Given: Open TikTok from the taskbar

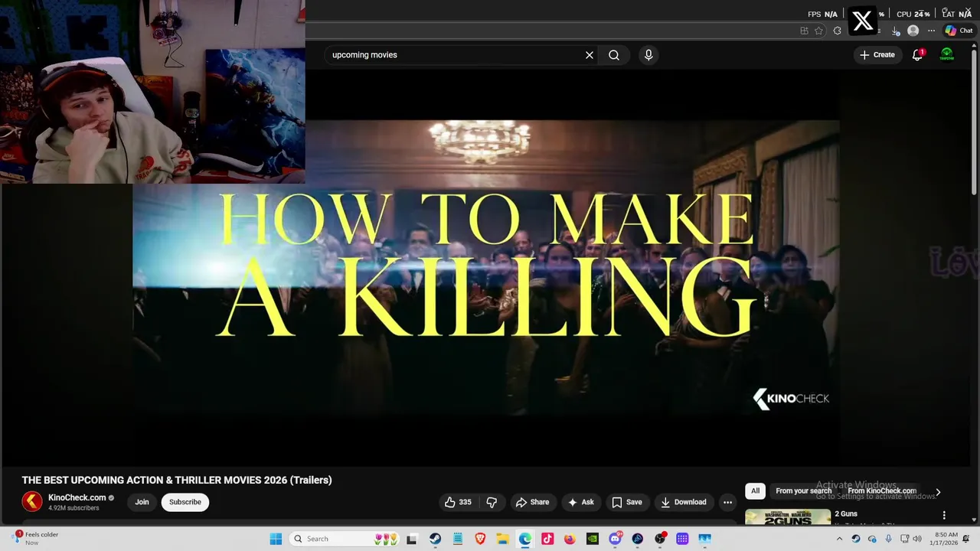Looking at the screenshot, I should 547,539.
